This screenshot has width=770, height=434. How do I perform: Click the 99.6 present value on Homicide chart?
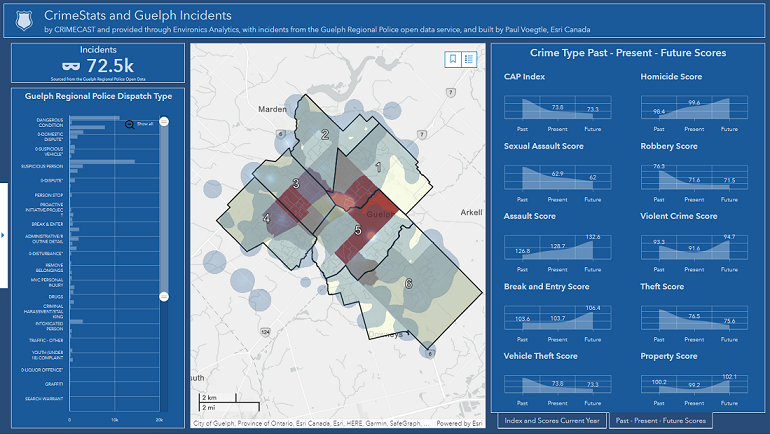click(694, 103)
